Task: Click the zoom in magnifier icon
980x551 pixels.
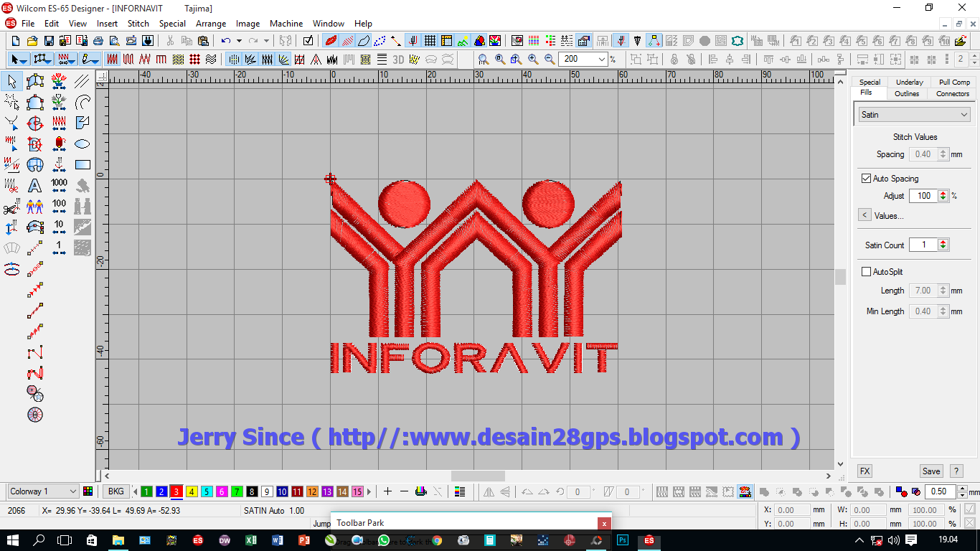Action: pos(533,59)
